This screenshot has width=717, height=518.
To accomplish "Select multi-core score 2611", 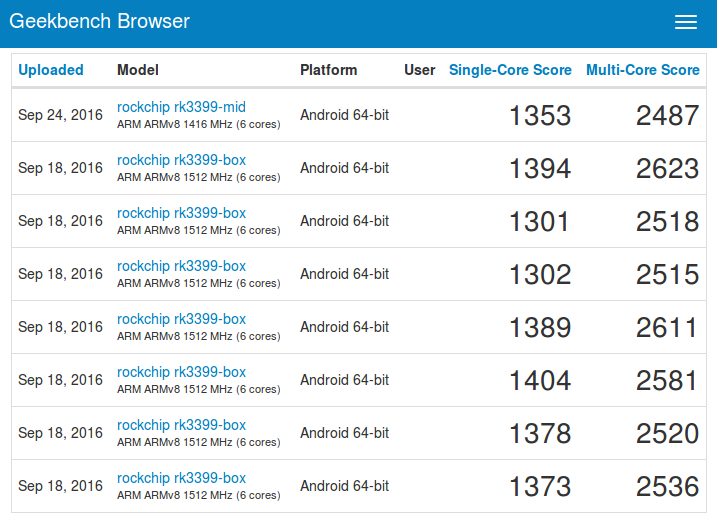I will pos(666,327).
